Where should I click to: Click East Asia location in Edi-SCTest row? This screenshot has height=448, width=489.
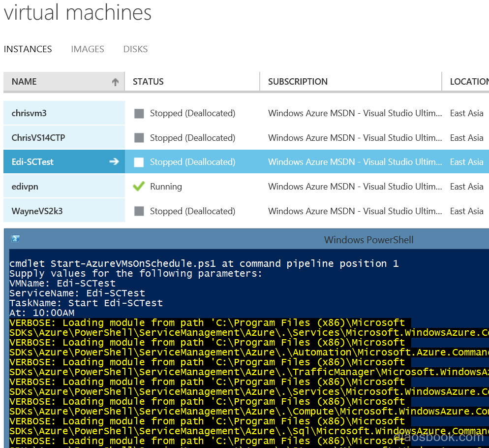pyautogui.click(x=466, y=161)
